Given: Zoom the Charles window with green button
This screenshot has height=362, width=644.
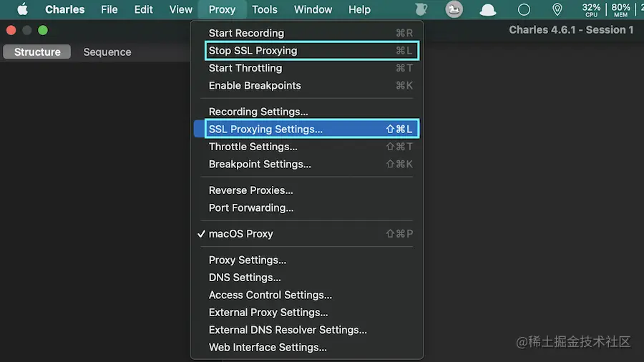Looking at the screenshot, I should pos(43,30).
